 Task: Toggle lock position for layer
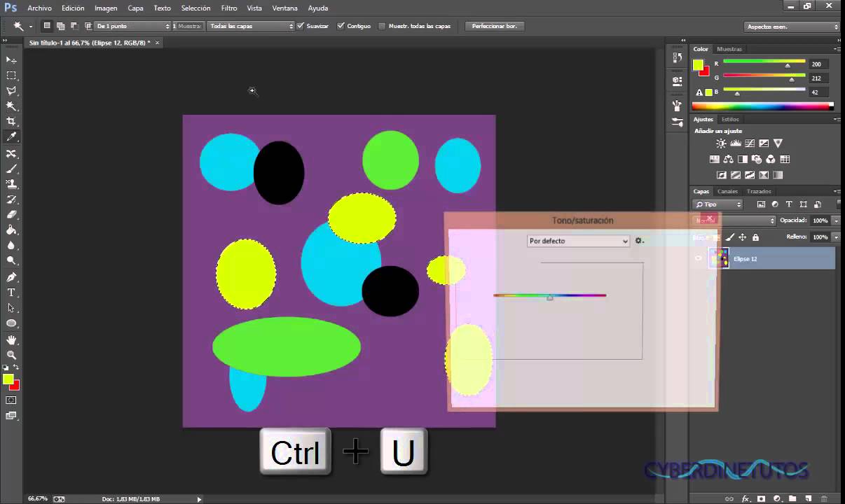point(742,237)
